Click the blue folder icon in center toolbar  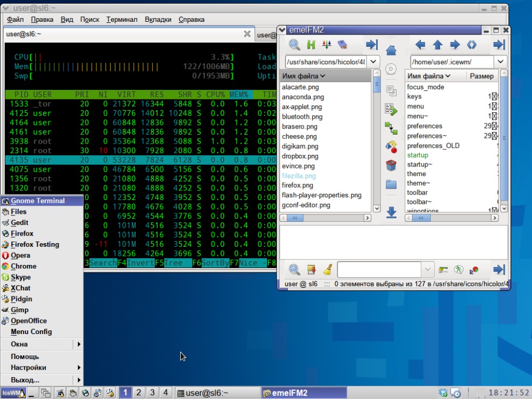(391, 184)
